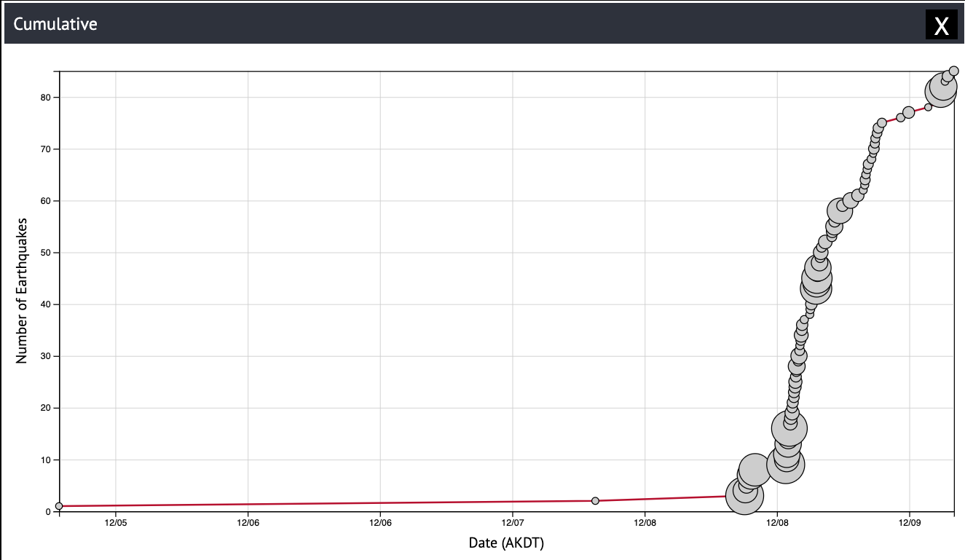Click the '50' y-axis tick label
This screenshot has height=560, width=965.
point(45,253)
